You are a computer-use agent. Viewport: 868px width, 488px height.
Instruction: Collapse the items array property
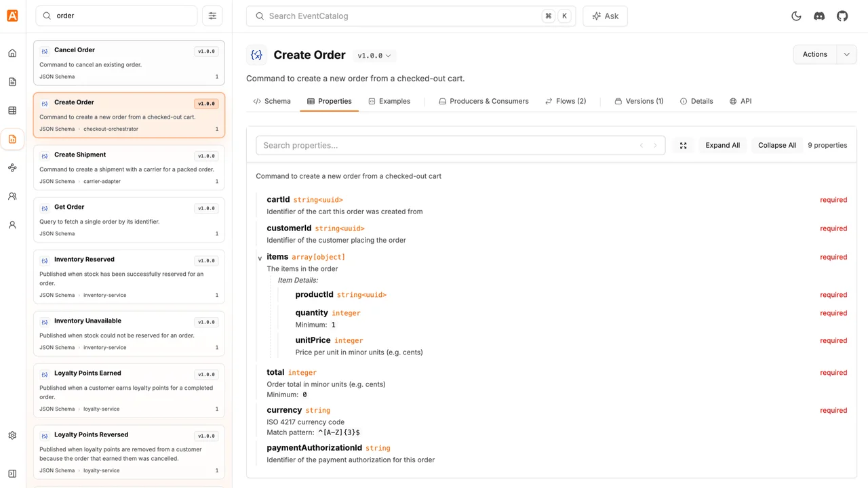coord(260,258)
